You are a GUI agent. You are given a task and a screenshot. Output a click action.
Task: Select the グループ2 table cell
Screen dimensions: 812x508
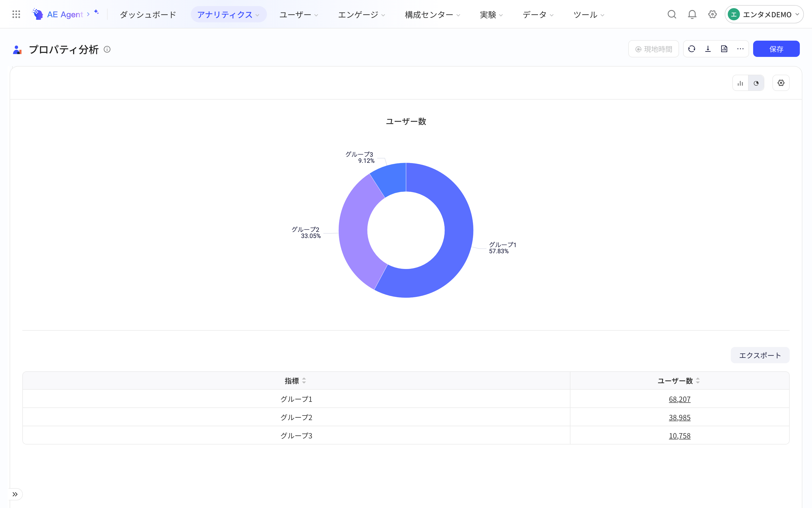(296, 417)
